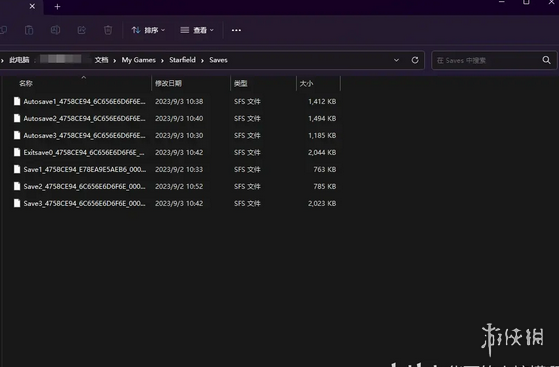Sort by 名称 column header
559x367 pixels.
coord(26,83)
